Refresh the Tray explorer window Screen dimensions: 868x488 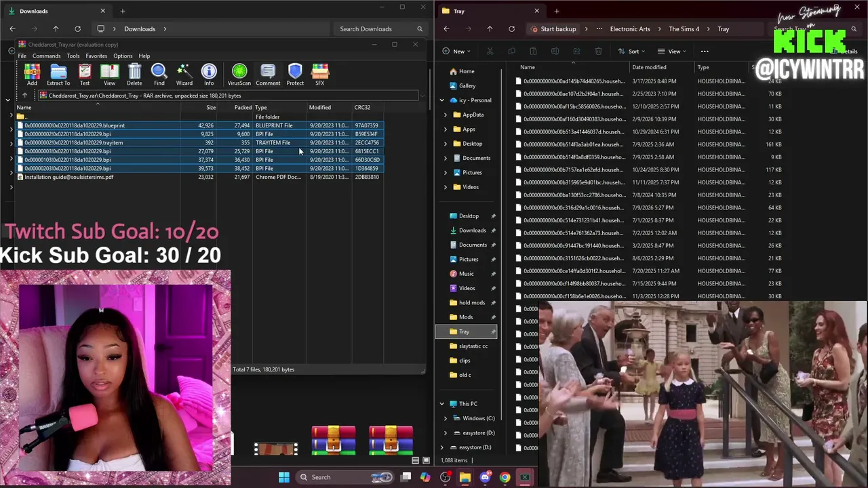[511, 29]
